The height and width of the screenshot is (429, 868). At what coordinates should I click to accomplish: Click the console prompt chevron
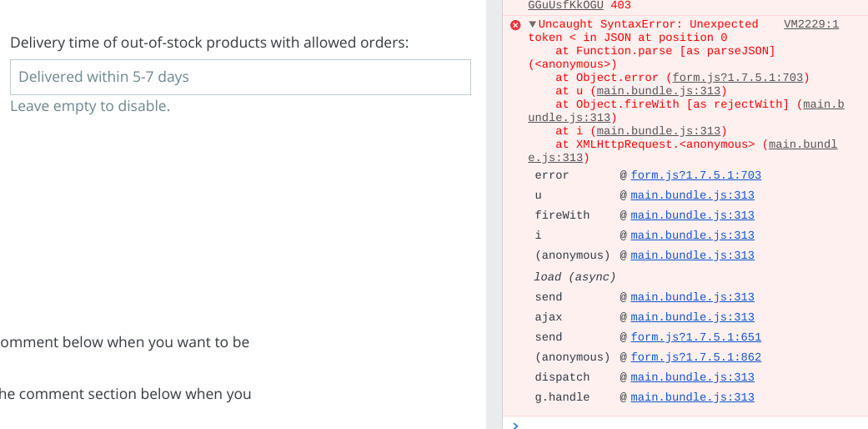tap(515, 425)
